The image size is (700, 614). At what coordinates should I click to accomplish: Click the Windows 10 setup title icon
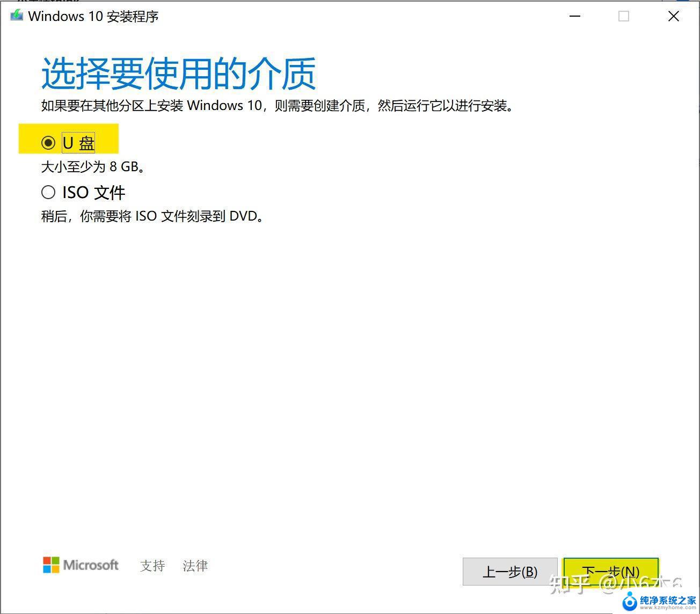[17, 16]
